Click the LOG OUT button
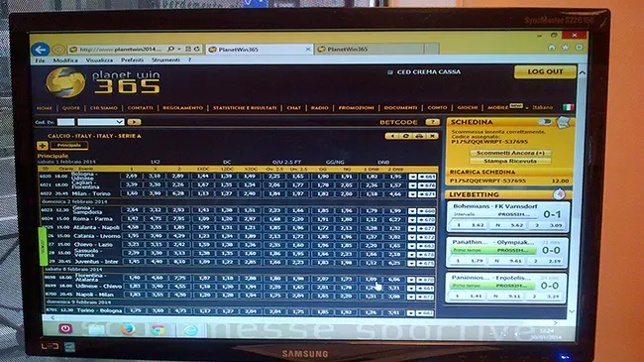Screen dimensions: 644x362 (545, 71)
